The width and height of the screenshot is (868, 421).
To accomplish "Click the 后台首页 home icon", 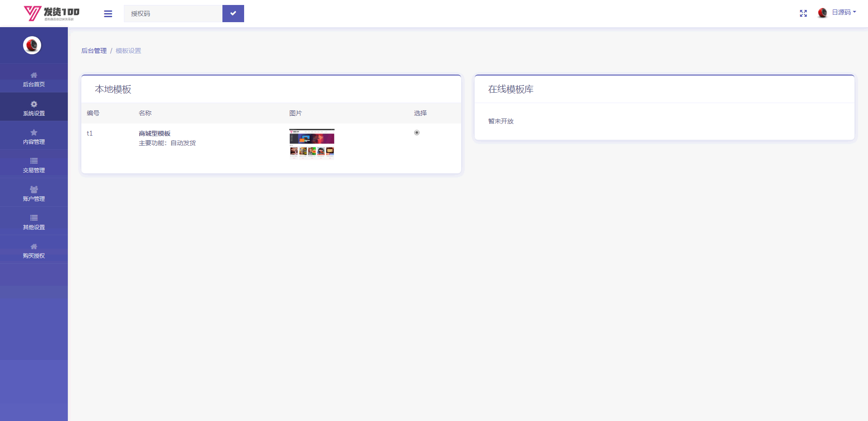I will pos(34,75).
